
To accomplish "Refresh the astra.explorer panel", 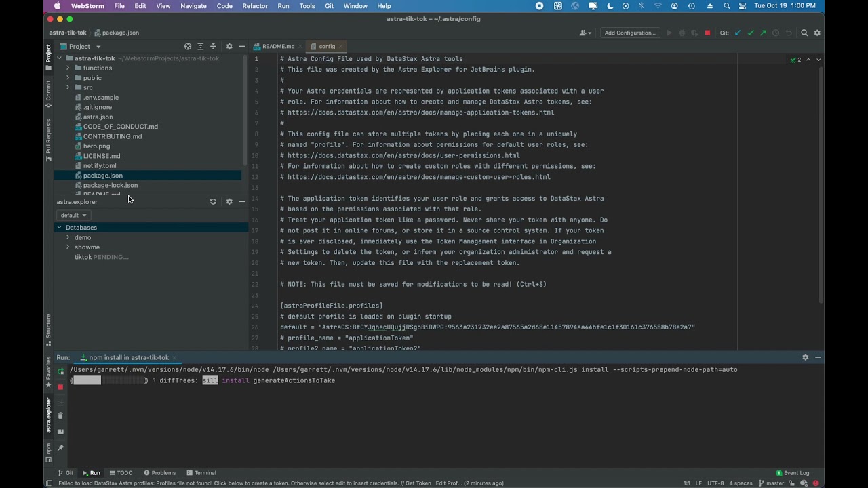I will pos(213,202).
